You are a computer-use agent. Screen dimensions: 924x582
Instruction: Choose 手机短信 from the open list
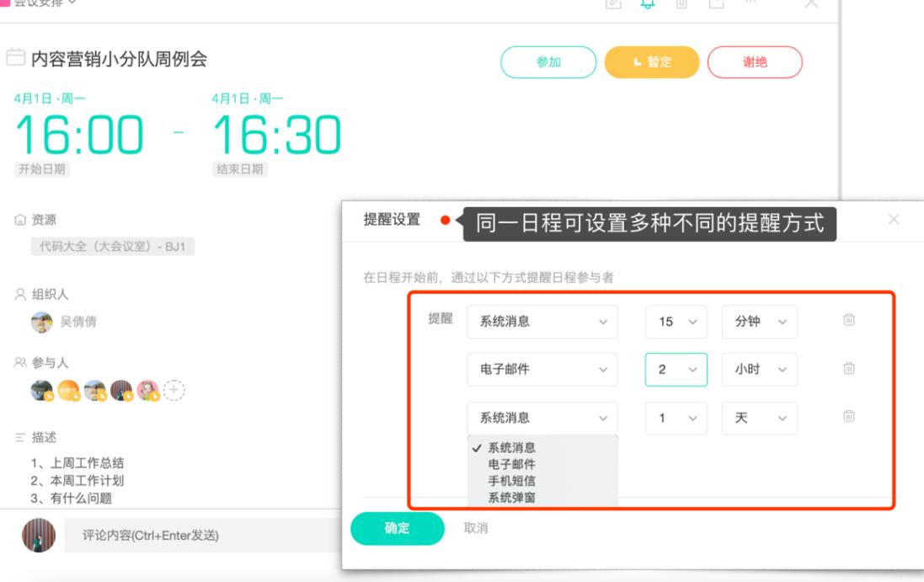pos(542,481)
